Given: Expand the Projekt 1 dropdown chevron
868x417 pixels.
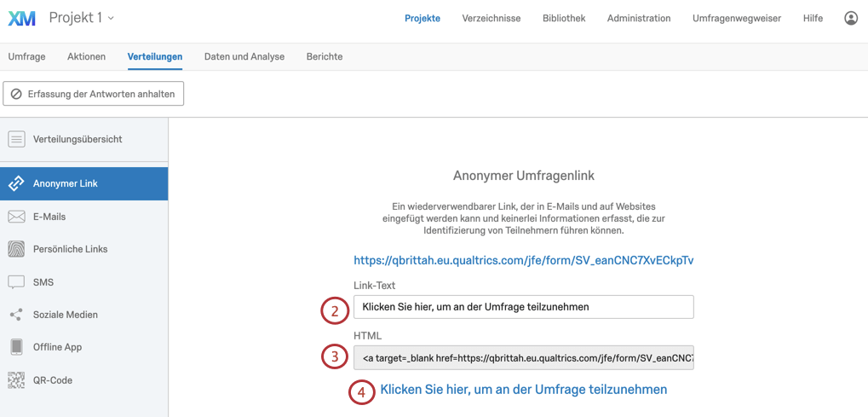Looking at the screenshot, I should click(x=111, y=18).
